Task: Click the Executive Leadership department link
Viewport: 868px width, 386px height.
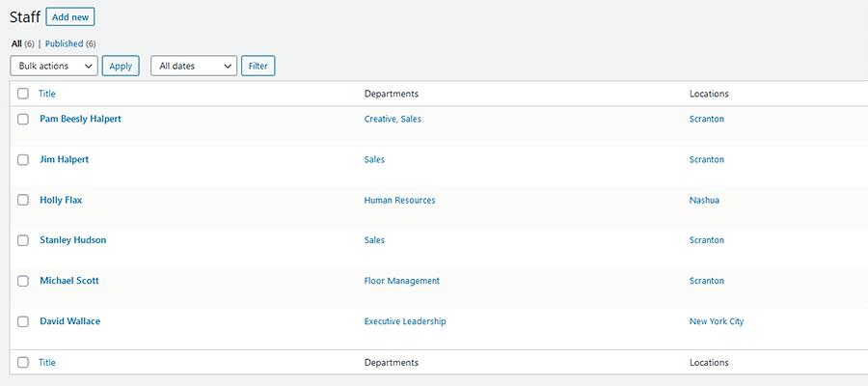Action: coord(405,321)
